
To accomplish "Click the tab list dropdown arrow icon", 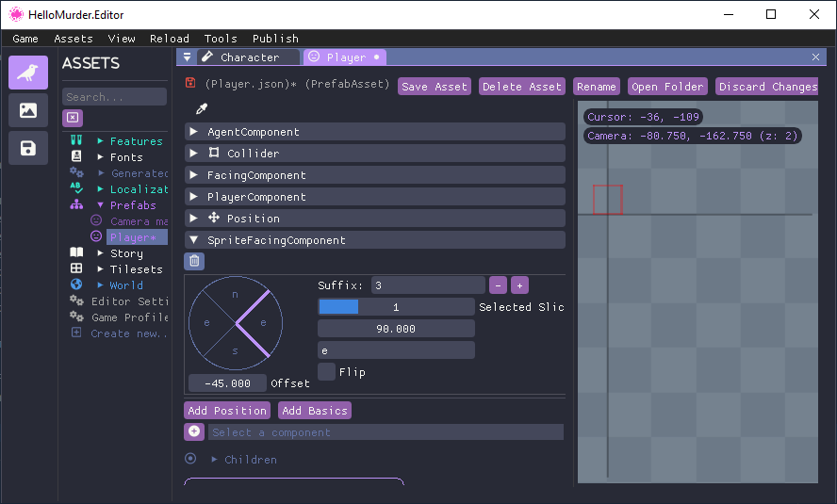I will point(187,57).
